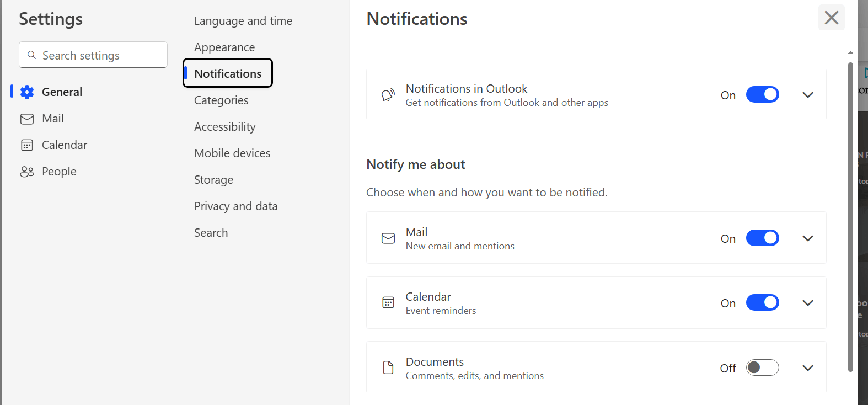This screenshot has width=868, height=405.
Task: Focus the Search settings field
Action: (93, 55)
